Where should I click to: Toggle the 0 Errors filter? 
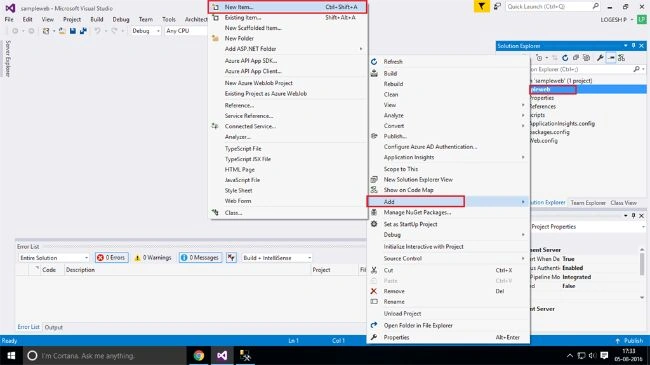(112, 258)
